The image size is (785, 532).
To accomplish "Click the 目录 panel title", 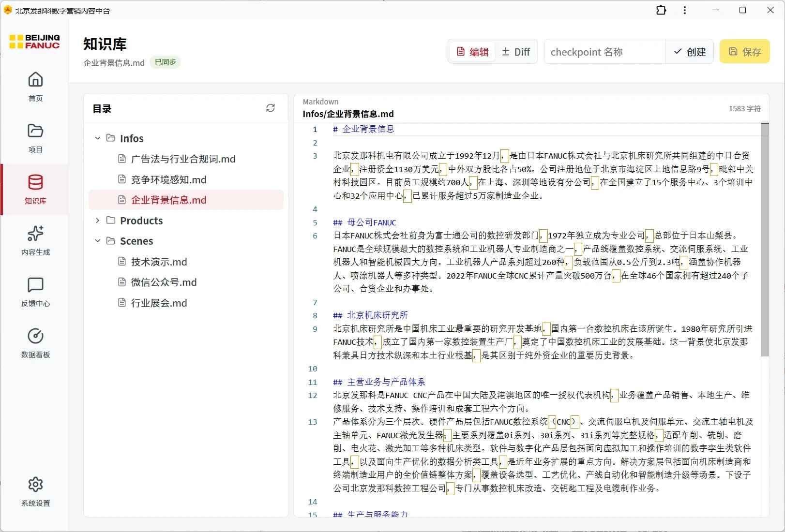I will pos(102,108).
